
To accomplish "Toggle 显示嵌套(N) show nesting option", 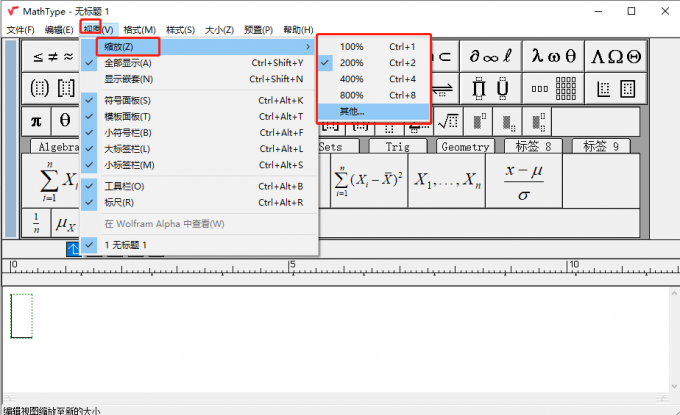I will [x=199, y=79].
